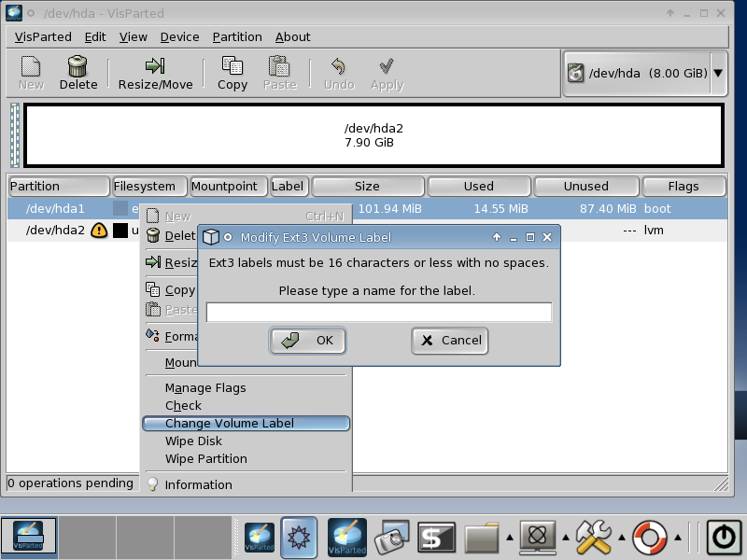Expand the arrow next to the lifebuoy launcher
The width and height of the screenshot is (747, 560).
[x=678, y=538]
